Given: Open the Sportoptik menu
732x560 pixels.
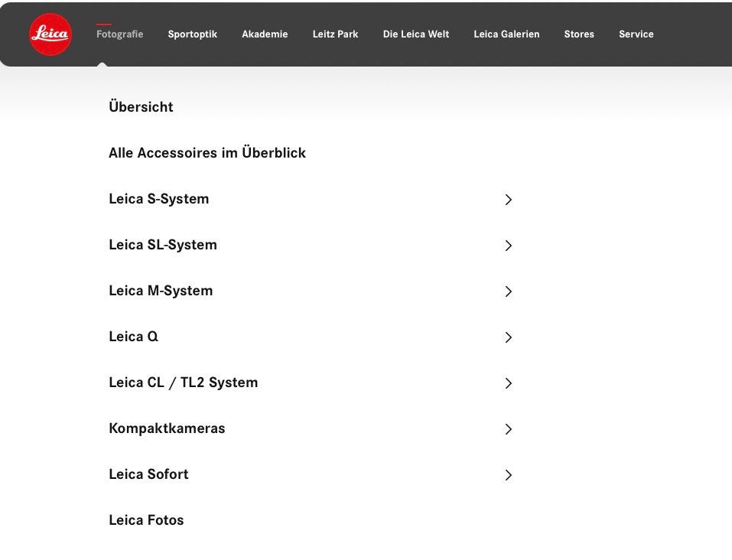Looking at the screenshot, I should [192, 34].
